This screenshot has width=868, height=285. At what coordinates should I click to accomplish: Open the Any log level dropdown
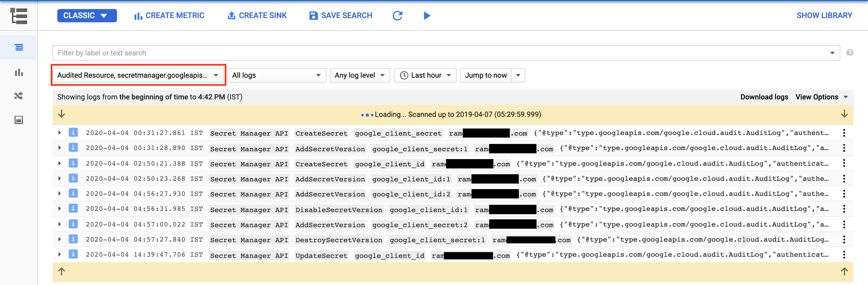[360, 75]
